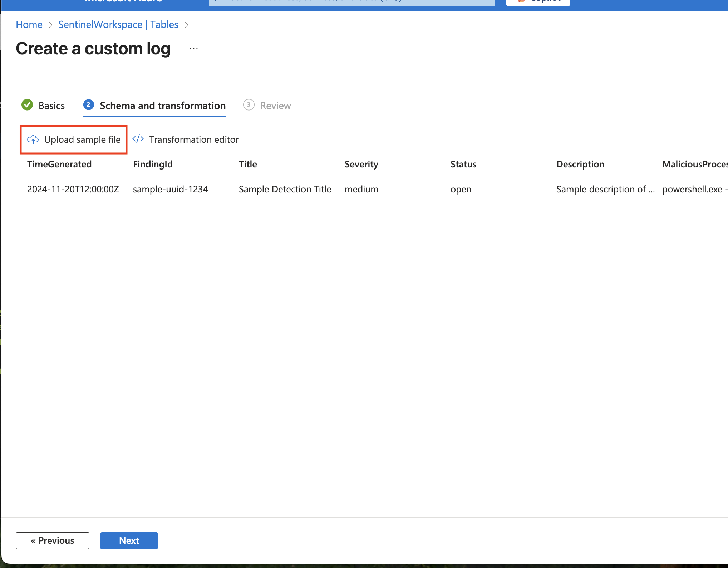Open the ellipsis menu beside page title
The image size is (728, 568).
(194, 49)
